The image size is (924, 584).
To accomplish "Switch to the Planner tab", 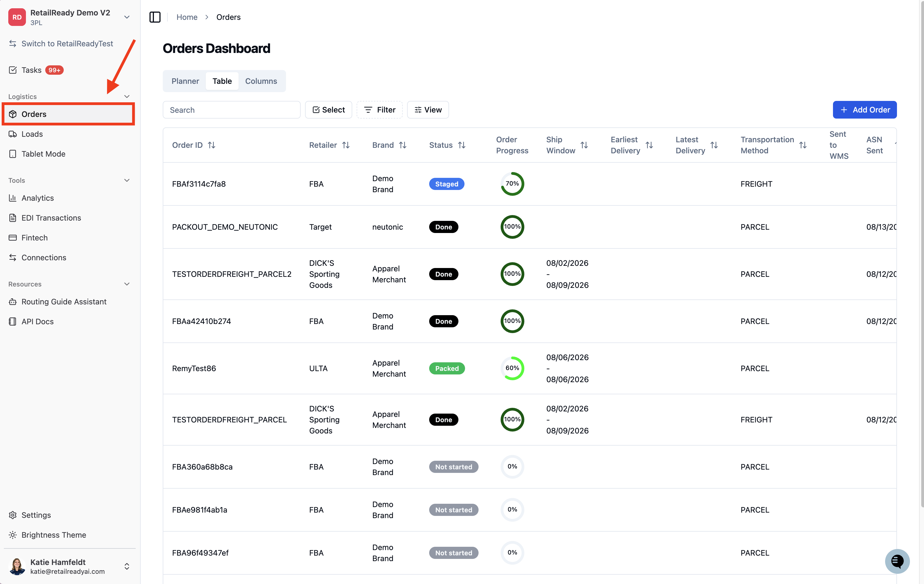I will click(x=185, y=81).
